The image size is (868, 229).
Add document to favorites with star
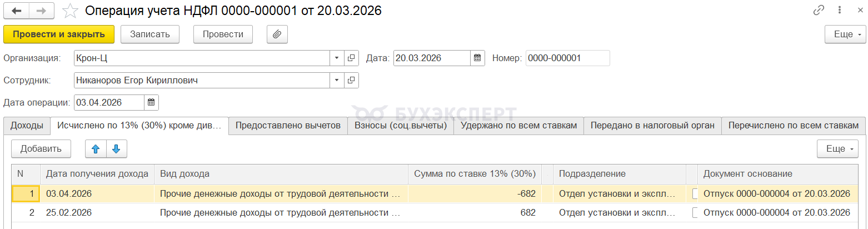coord(70,11)
